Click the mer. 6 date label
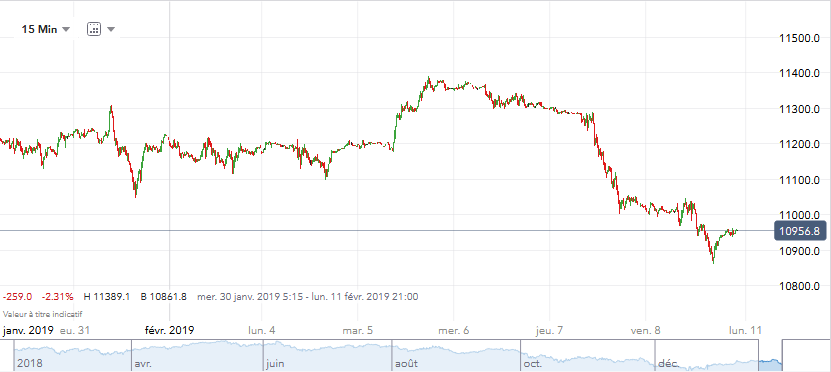 (453, 331)
